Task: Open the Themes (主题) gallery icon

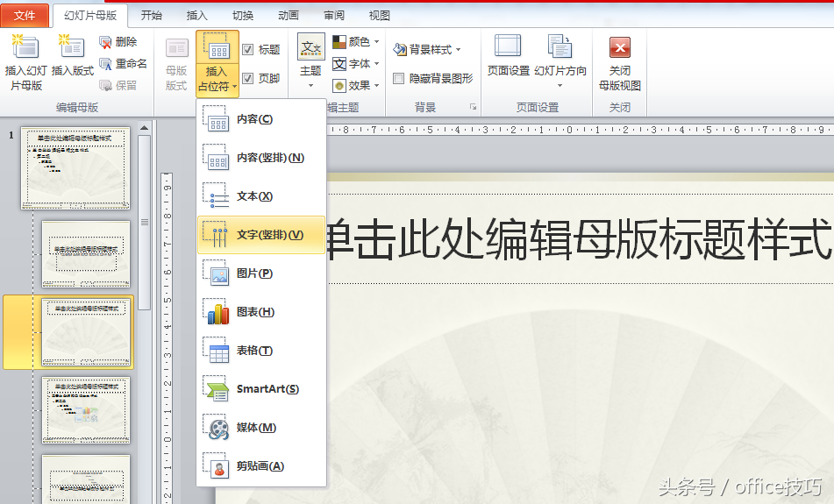Action: point(310,47)
